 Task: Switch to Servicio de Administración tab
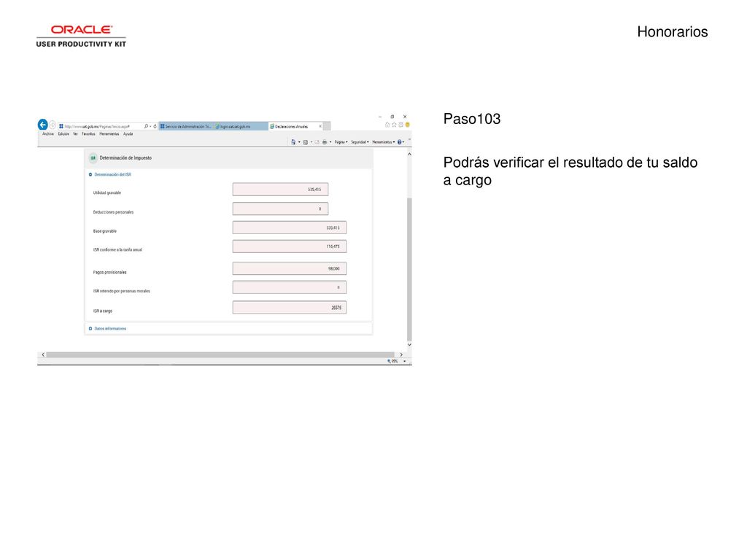186,127
